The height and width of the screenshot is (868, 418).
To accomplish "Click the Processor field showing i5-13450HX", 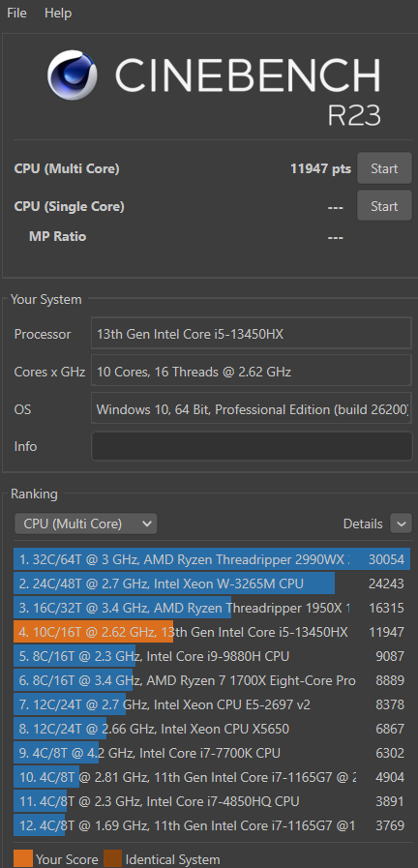I will tap(252, 334).
